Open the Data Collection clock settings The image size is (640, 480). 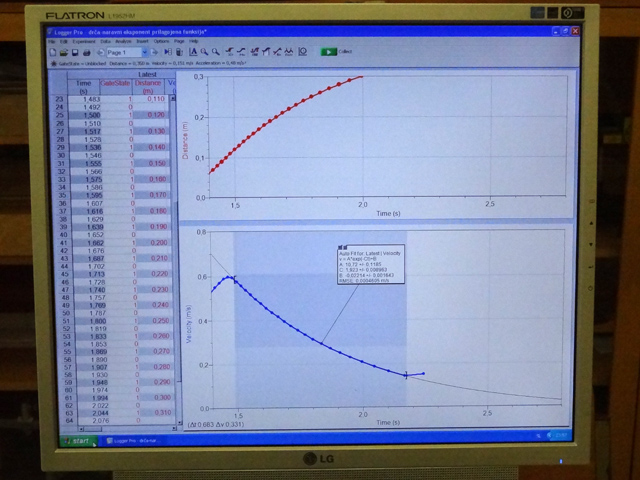(x=302, y=51)
